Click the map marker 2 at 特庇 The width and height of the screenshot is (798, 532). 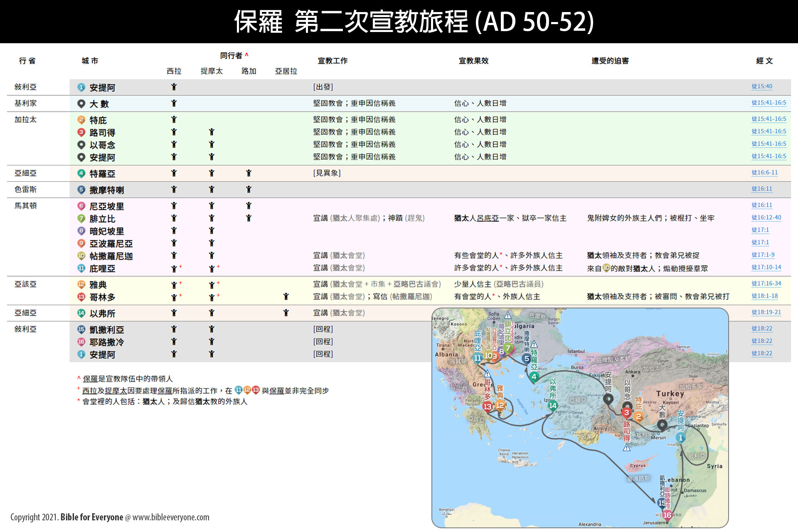click(639, 416)
